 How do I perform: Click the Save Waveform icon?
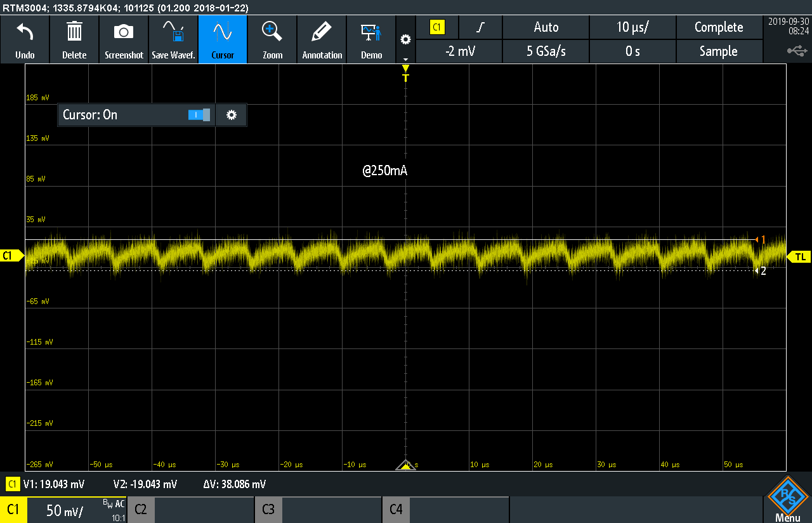173,39
